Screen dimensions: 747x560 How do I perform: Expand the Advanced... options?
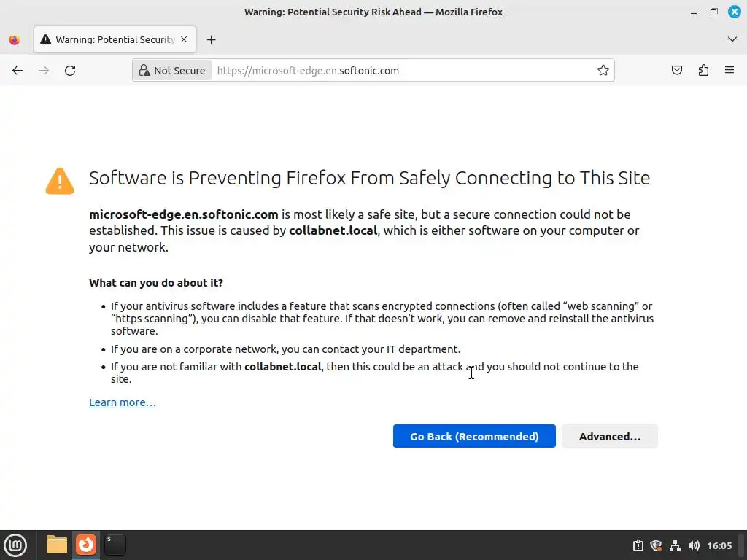(x=610, y=437)
